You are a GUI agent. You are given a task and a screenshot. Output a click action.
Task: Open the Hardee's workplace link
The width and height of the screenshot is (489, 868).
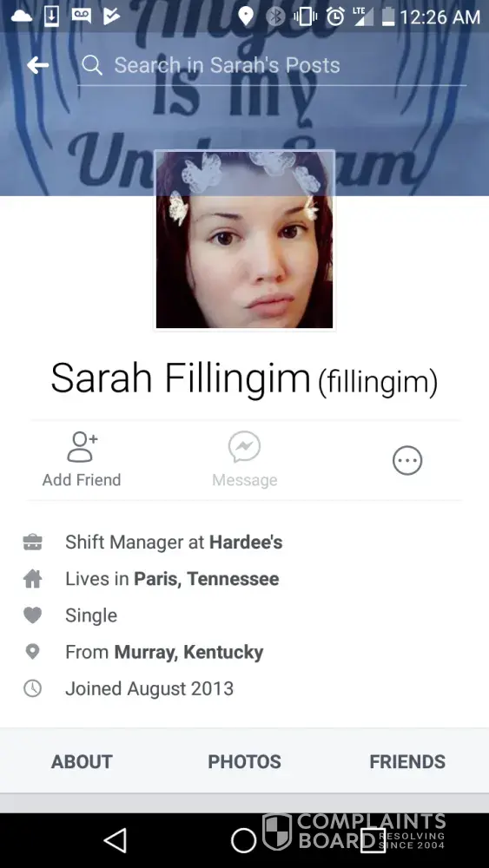(x=246, y=542)
